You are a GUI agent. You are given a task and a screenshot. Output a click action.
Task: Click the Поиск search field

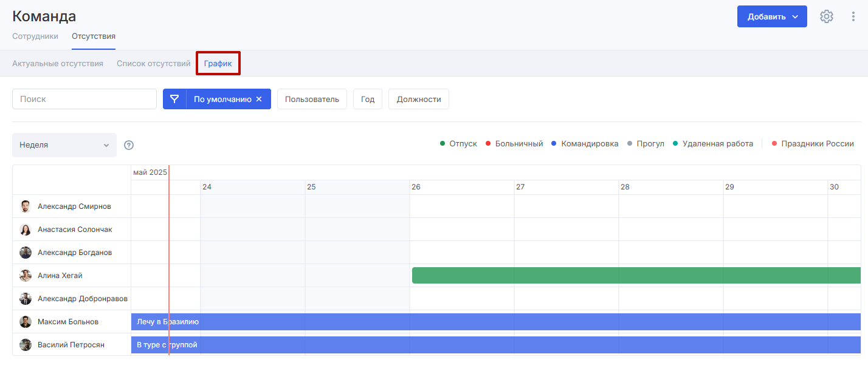pyautogui.click(x=84, y=99)
